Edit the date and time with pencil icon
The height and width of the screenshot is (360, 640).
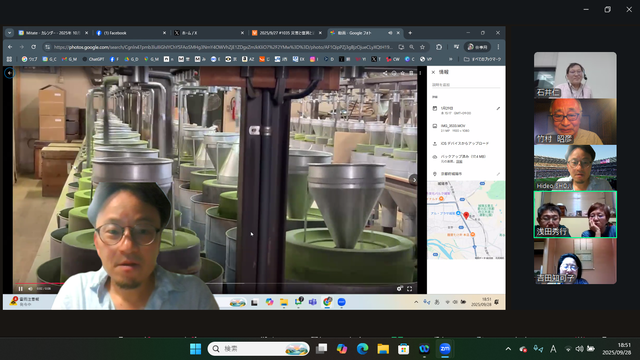(498, 109)
